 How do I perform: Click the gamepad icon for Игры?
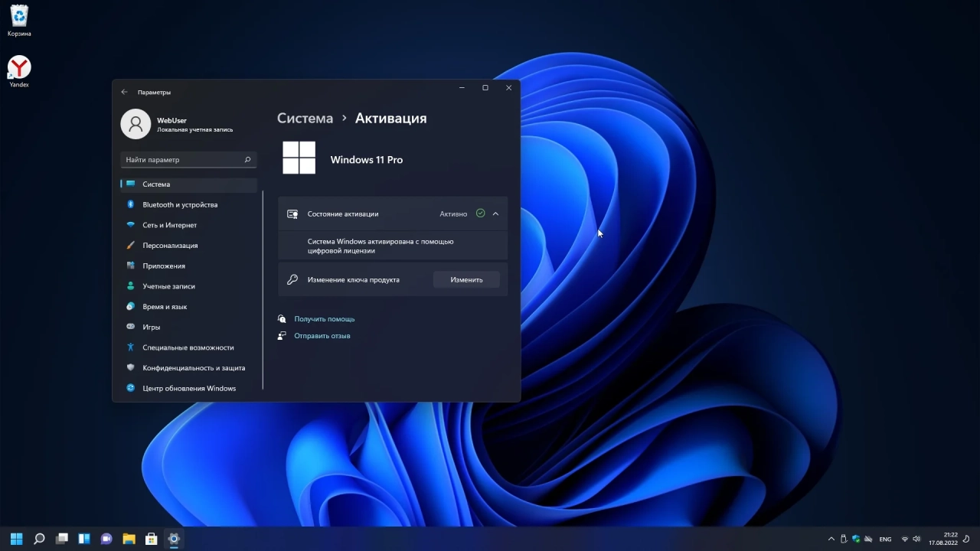130,327
